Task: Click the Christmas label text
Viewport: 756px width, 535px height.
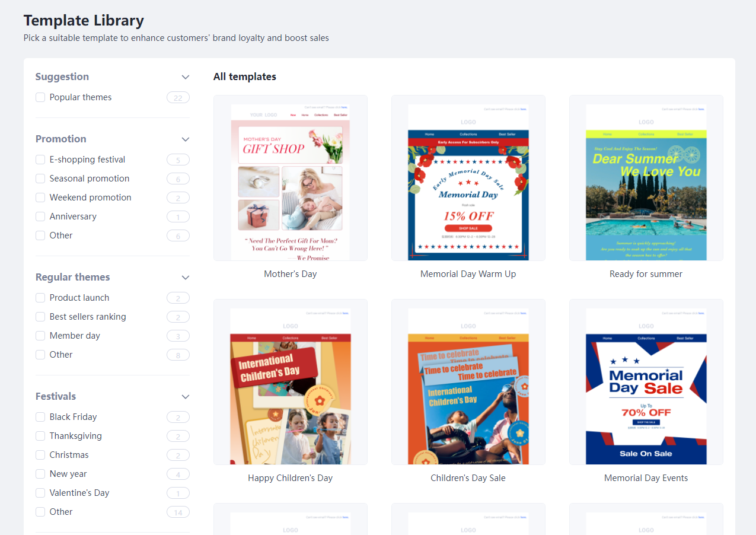Action: 69,455
